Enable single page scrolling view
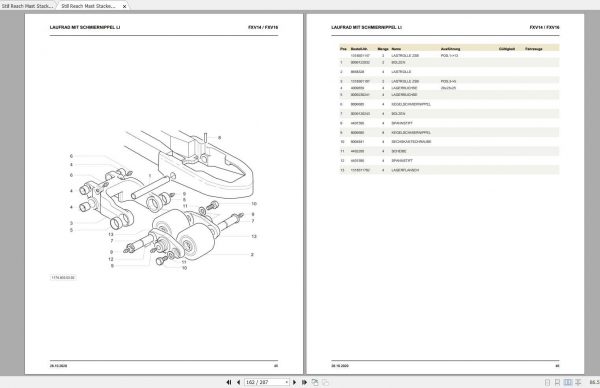 (x=558, y=382)
